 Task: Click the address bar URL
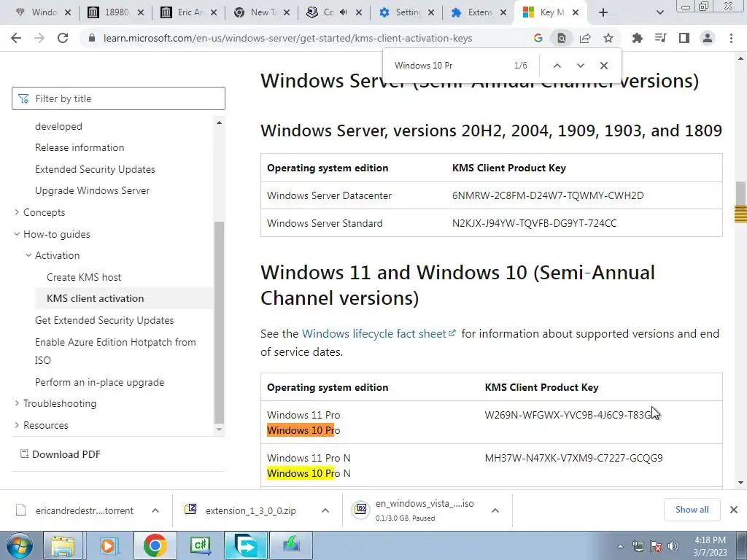tap(287, 38)
